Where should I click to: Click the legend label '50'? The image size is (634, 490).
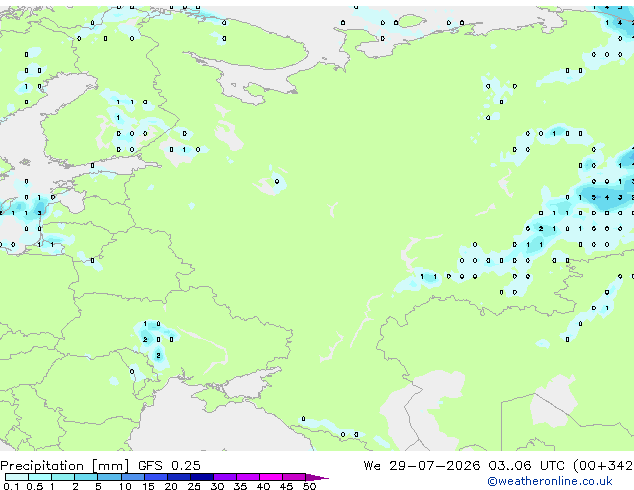click(309, 486)
